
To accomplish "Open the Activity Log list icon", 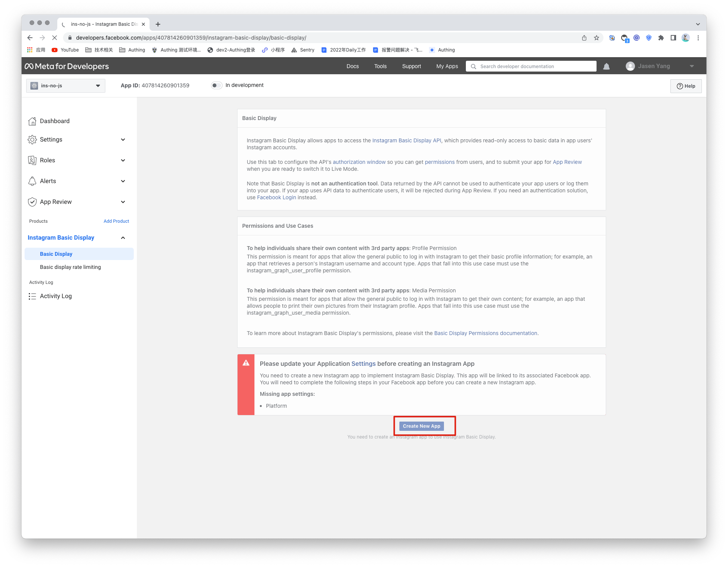I will [32, 296].
